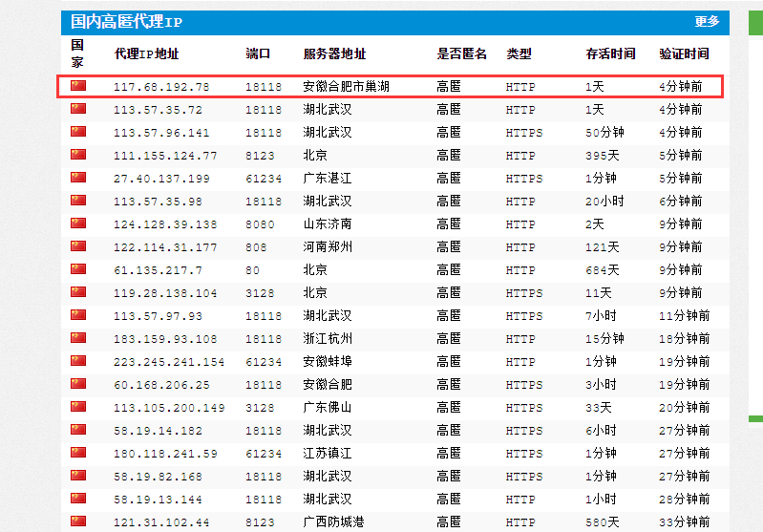The image size is (763, 532).
Task: Click the China flag for 183.159.93.108
Action: pyautogui.click(x=78, y=337)
